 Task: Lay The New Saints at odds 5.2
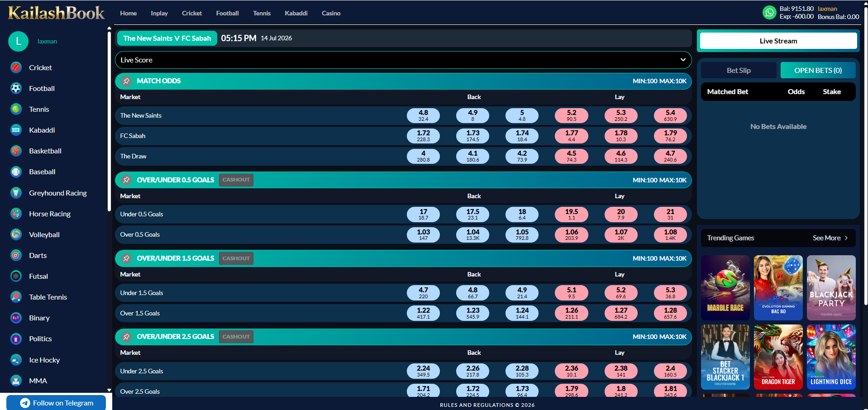tap(572, 115)
